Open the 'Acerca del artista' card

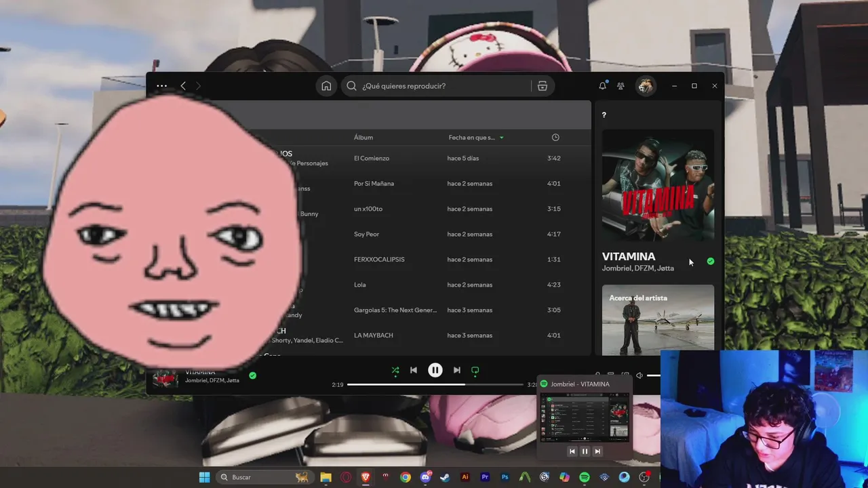(658, 319)
